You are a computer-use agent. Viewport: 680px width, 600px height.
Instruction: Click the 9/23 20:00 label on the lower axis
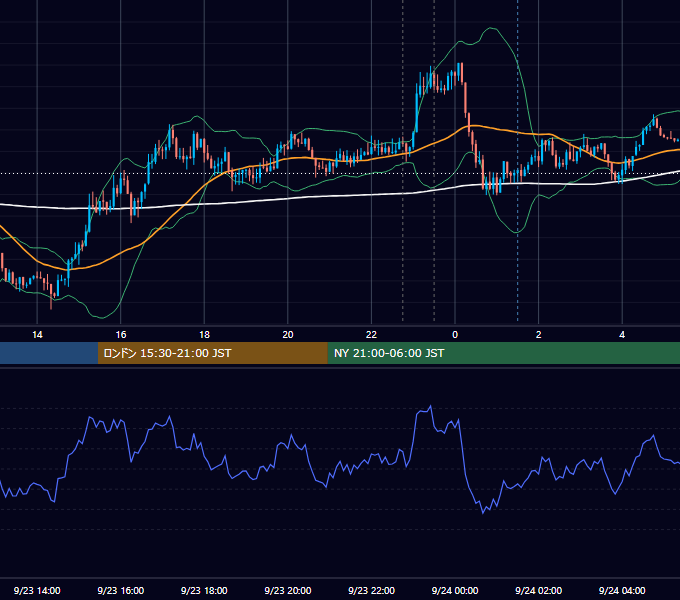288,590
